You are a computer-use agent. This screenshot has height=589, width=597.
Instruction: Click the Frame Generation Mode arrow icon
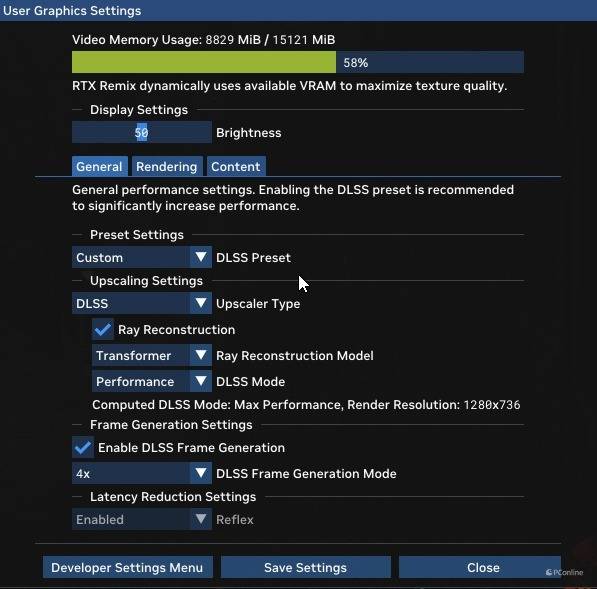click(201, 473)
